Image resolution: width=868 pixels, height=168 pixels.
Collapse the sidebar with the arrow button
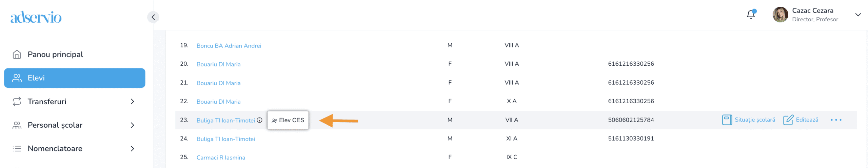click(x=153, y=17)
